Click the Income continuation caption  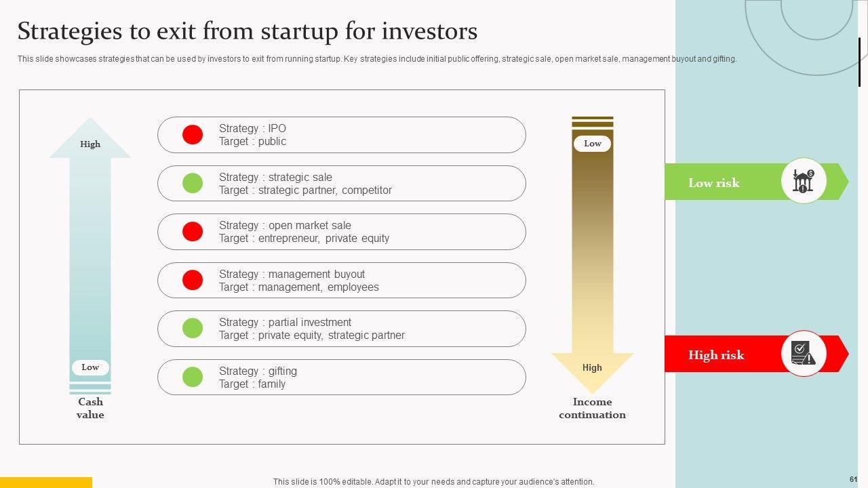click(x=592, y=408)
